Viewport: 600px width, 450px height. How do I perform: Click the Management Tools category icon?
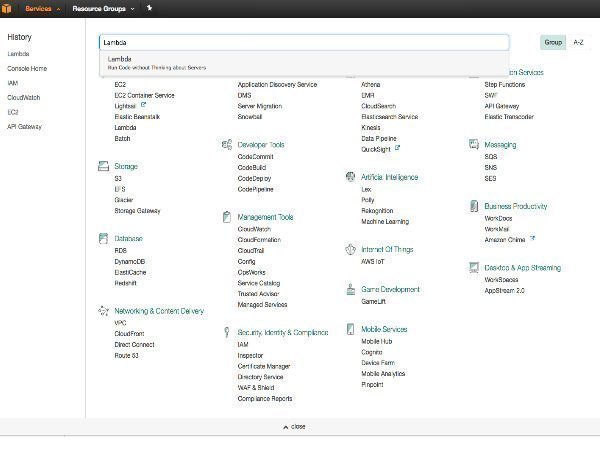coord(228,217)
